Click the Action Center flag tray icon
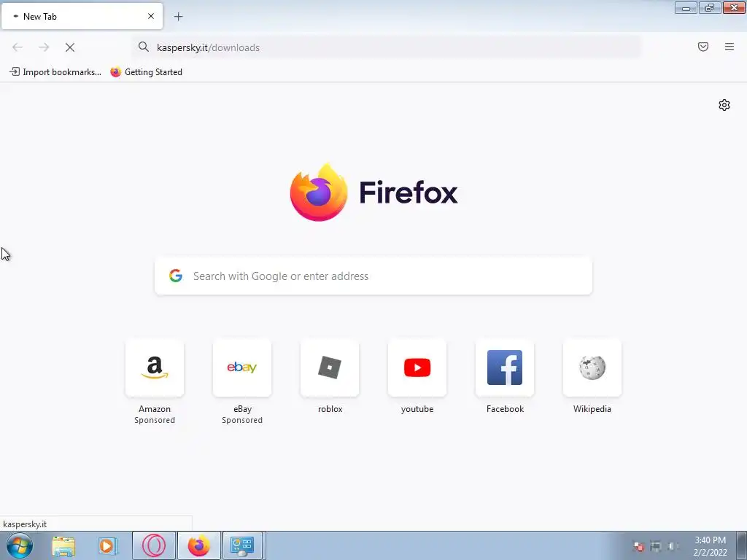This screenshot has width=747, height=560. tap(639, 546)
